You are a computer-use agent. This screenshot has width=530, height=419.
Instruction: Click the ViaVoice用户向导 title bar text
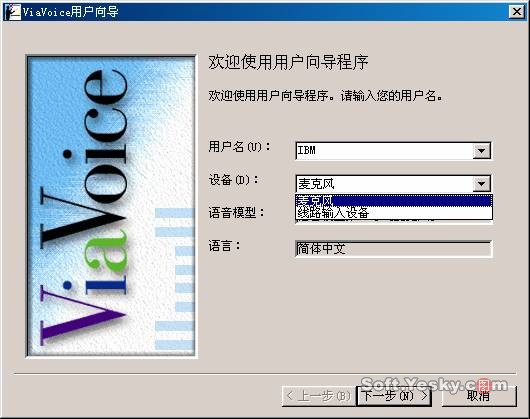coord(70,12)
